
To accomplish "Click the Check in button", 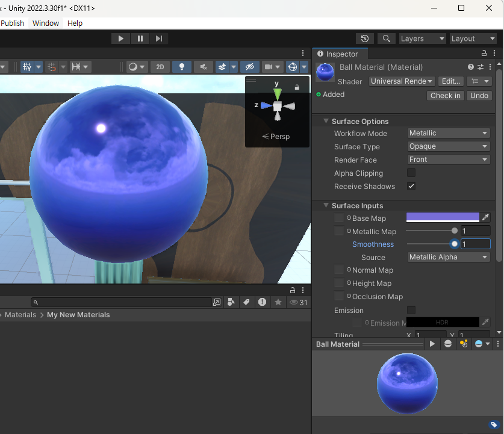I will (445, 95).
